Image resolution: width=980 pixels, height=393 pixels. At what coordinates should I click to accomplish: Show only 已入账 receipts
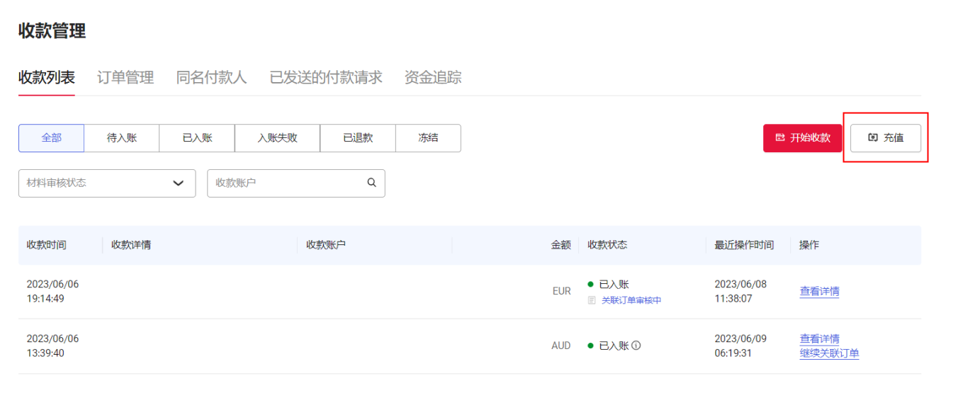(x=197, y=138)
